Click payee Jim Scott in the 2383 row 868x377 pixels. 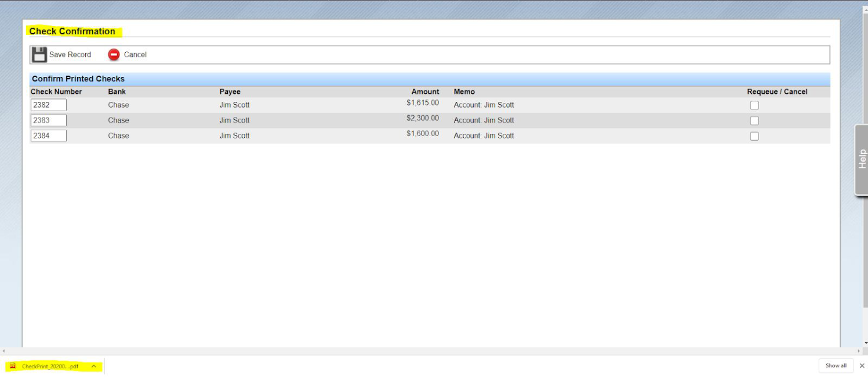[x=234, y=120]
